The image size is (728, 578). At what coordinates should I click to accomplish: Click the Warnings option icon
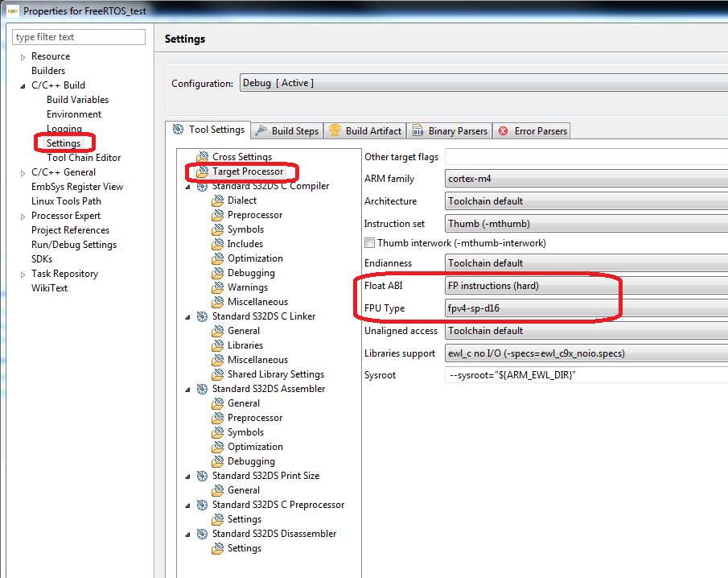[217, 287]
